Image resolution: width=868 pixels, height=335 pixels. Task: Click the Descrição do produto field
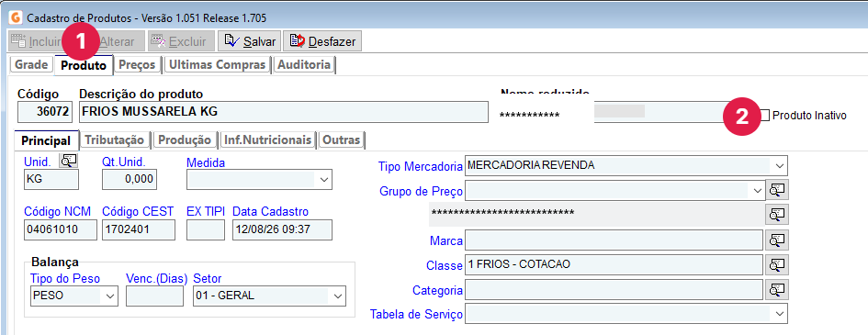point(284,112)
